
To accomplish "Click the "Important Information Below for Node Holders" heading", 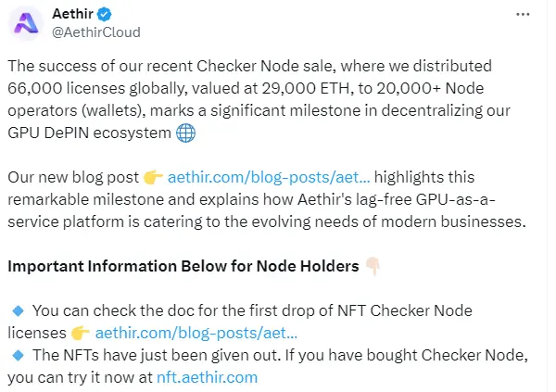I will pyautogui.click(x=183, y=266).
